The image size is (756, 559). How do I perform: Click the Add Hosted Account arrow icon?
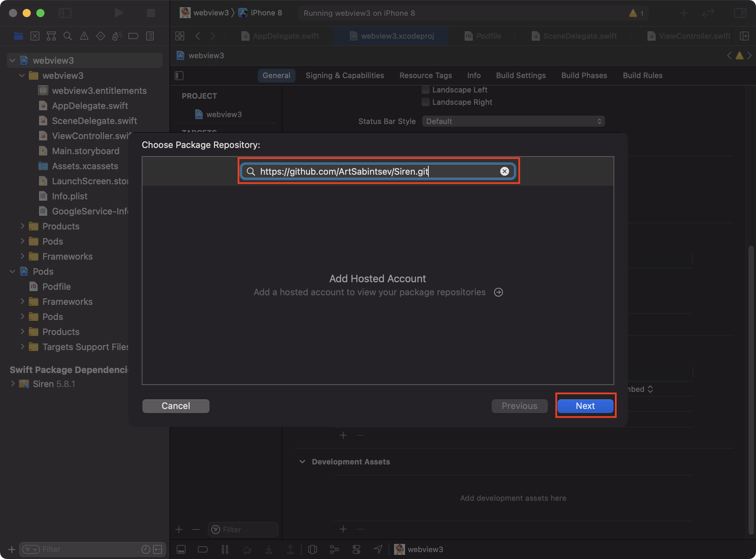pyautogui.click(x=499, y=292)
